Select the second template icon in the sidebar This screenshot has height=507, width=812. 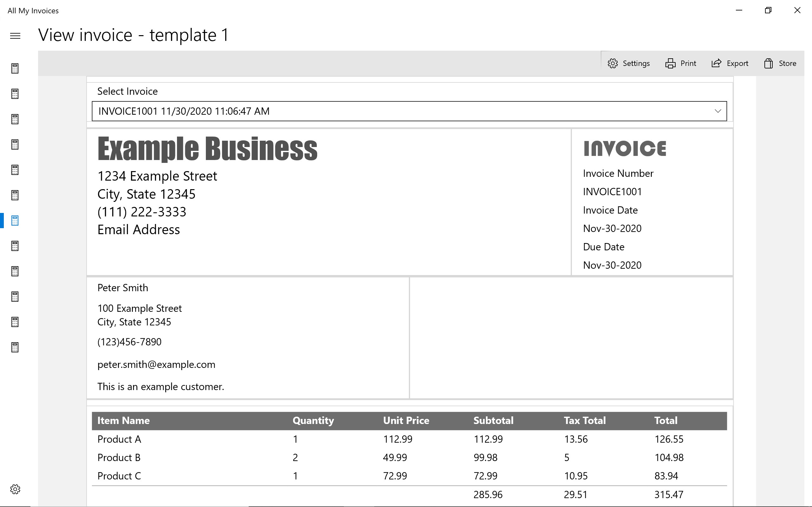pos(15,94)
